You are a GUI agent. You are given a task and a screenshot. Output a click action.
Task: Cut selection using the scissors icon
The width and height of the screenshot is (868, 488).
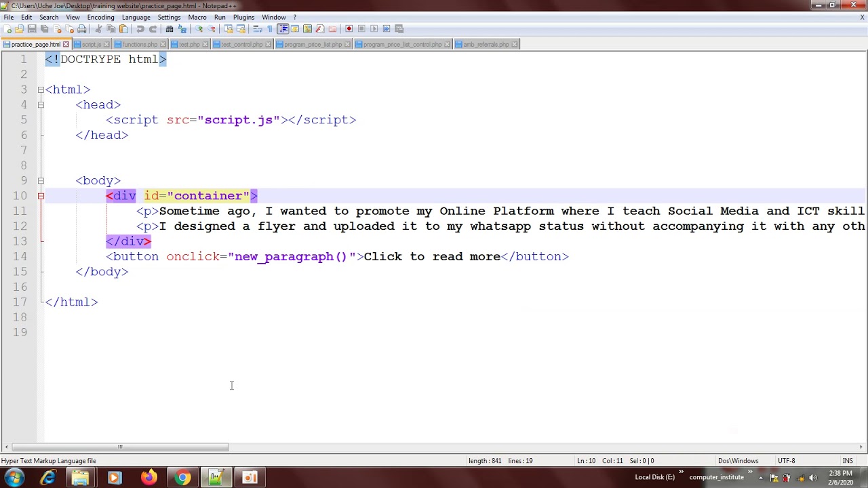(98, 28)
